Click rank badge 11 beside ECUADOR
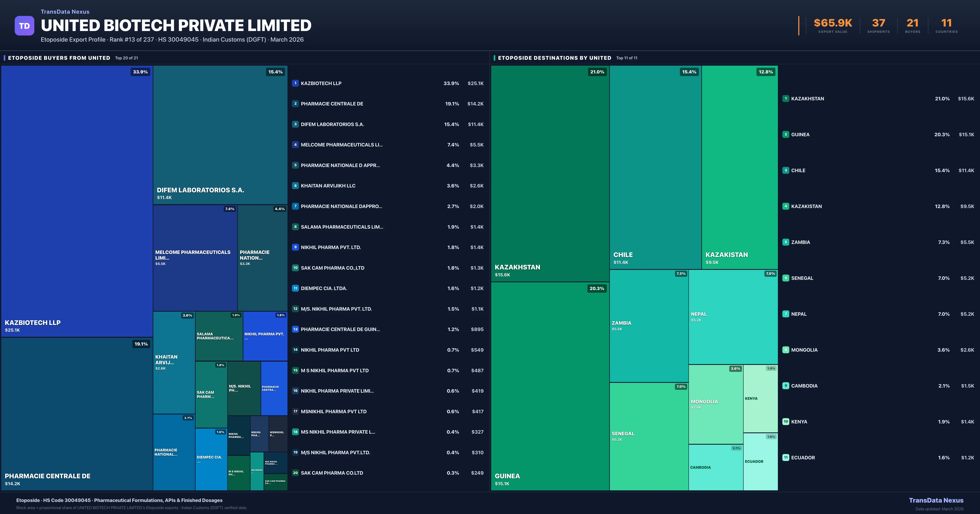 point(786,457)
